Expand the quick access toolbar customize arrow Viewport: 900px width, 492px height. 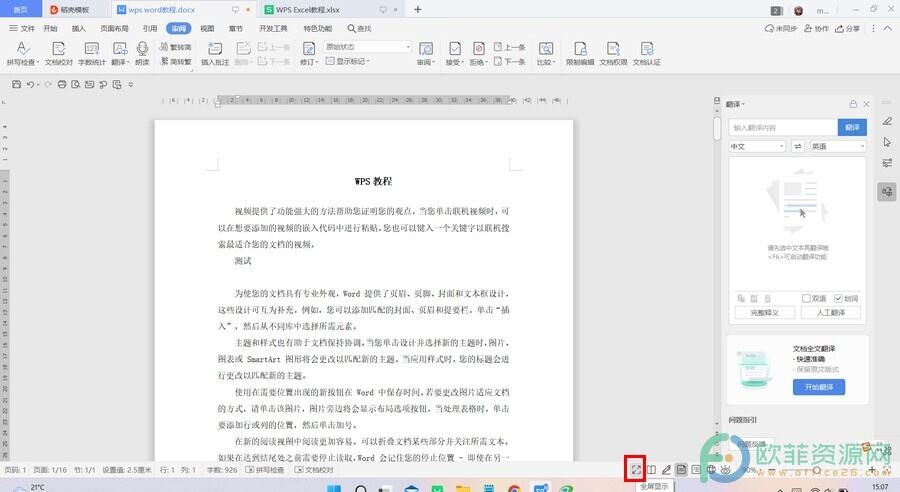click(x=131, y=84)
